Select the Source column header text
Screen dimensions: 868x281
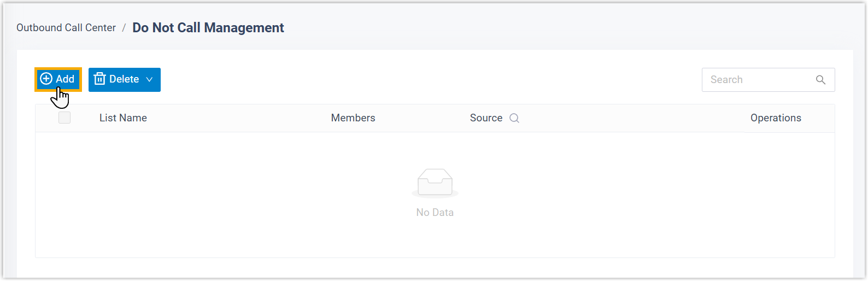[486, 118]
